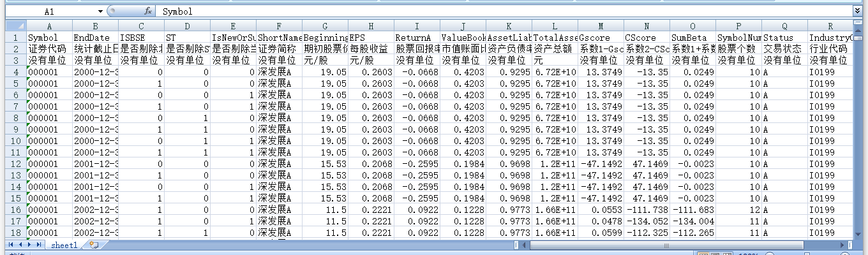Viewport: 868px width, 255px height.
Task: Click the horizontal scrollbar thumb
Action: [x=666, y=245]
